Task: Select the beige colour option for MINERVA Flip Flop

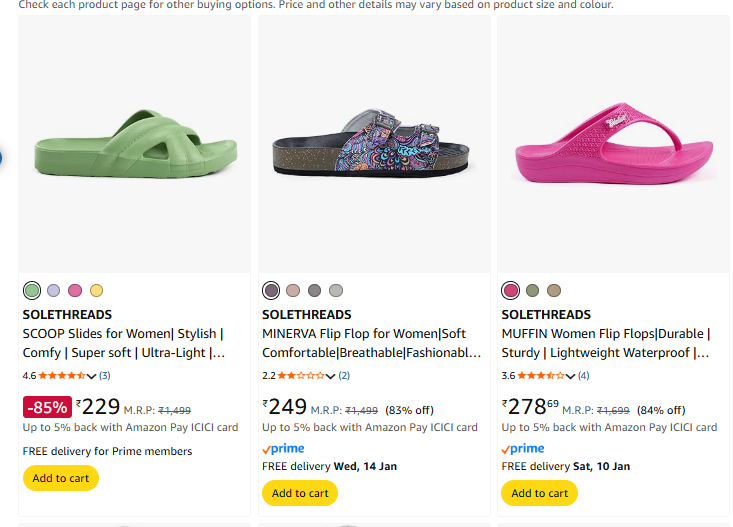Action: (293, 291)
